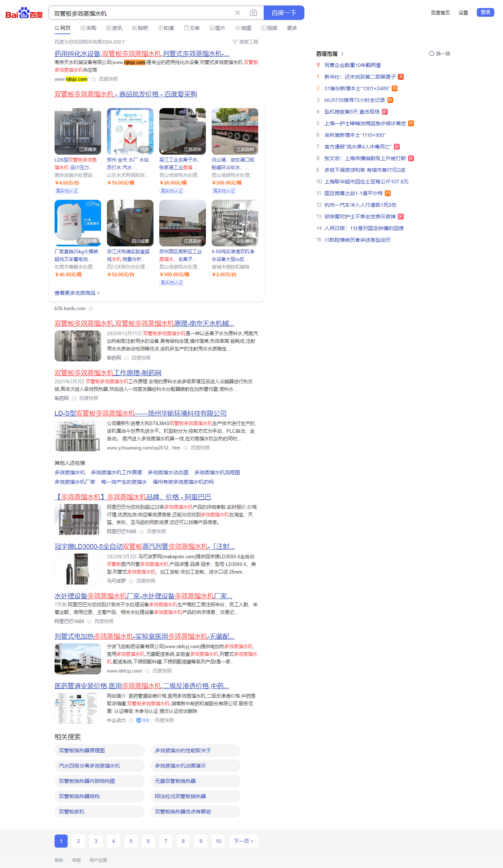Open 百度首页 link
Image resolution: width=503 pixels, height=868 pixels.
pyautogui.click(x=440, y=13)
